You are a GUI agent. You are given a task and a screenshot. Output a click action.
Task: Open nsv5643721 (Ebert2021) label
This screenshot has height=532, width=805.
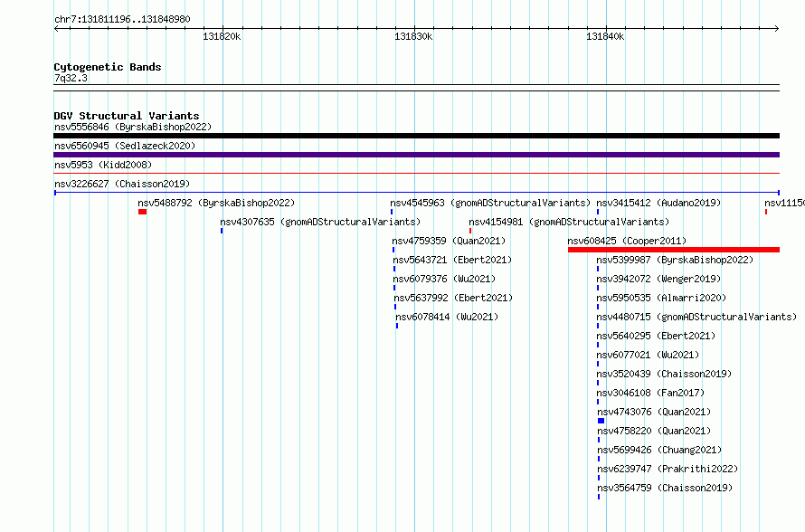[452, 260]
